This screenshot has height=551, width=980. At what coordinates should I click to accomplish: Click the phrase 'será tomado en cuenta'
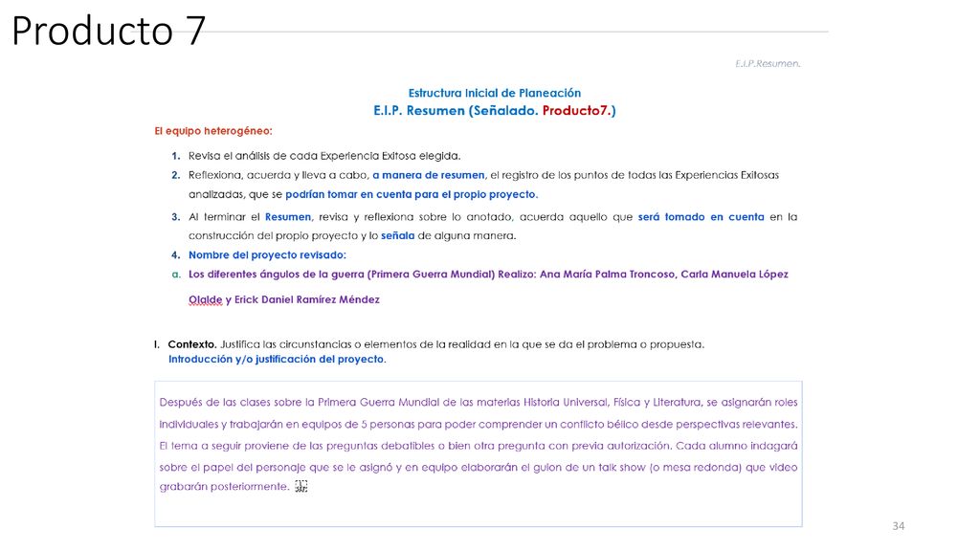click(x=701, y=217)
